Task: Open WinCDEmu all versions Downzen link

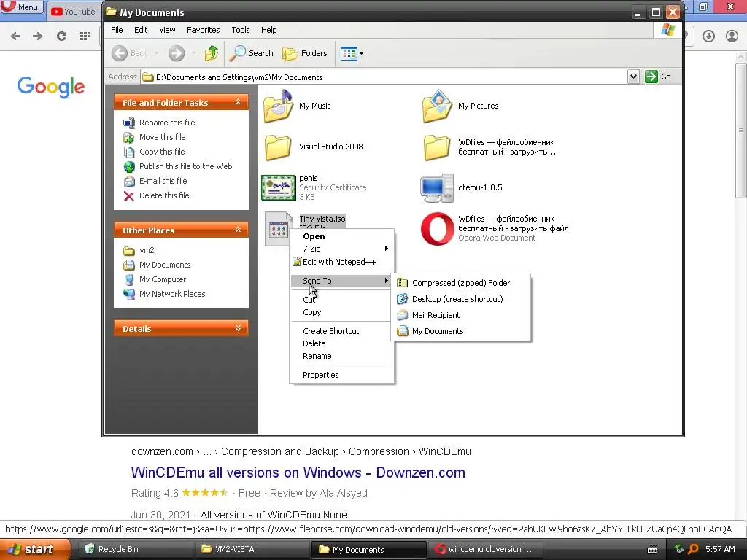Action: (x=298, y=472)
